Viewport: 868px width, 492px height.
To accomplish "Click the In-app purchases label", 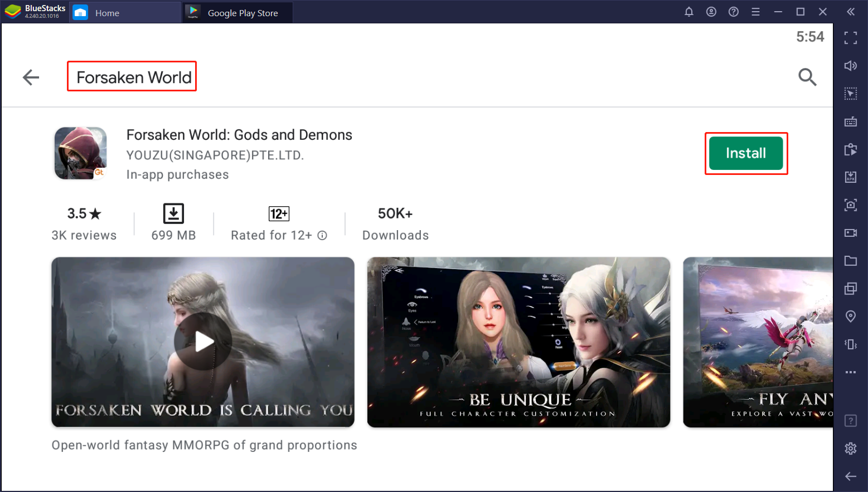I will (x=177, y=175).
